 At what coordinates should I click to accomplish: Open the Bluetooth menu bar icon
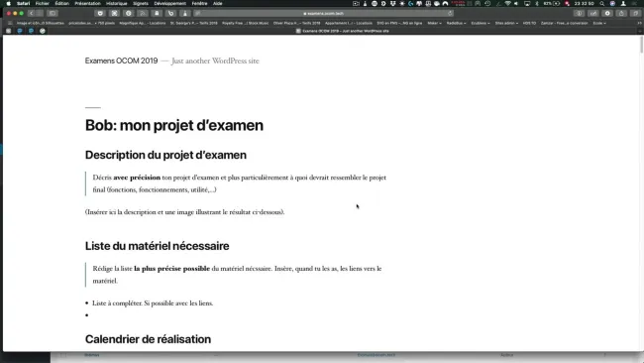pos(537,3)
